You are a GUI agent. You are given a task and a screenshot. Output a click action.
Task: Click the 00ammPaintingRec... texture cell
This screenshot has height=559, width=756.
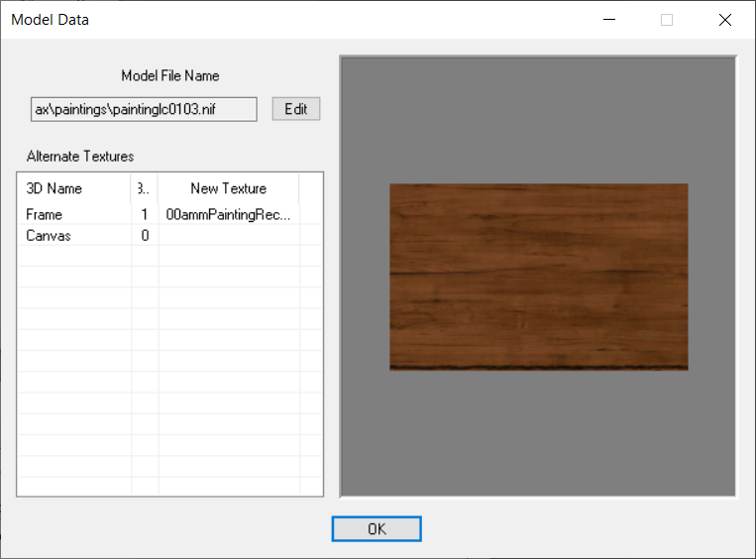tap(229, 215)
